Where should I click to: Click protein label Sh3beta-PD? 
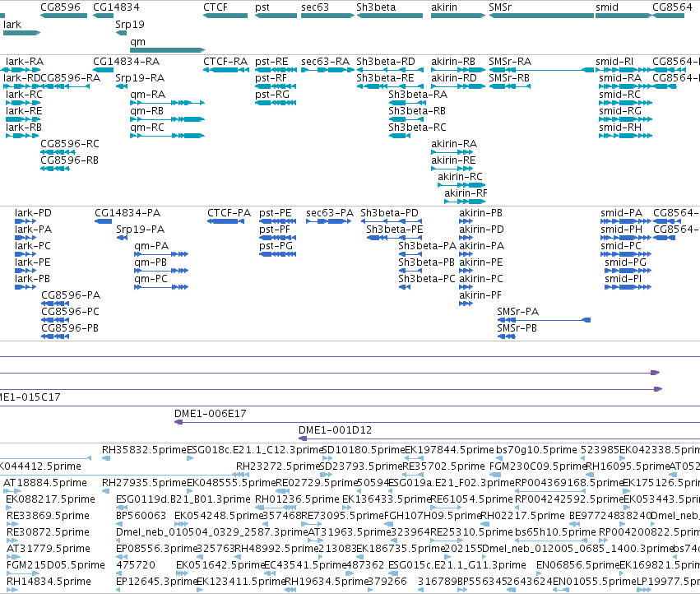(x=389, y=213)
